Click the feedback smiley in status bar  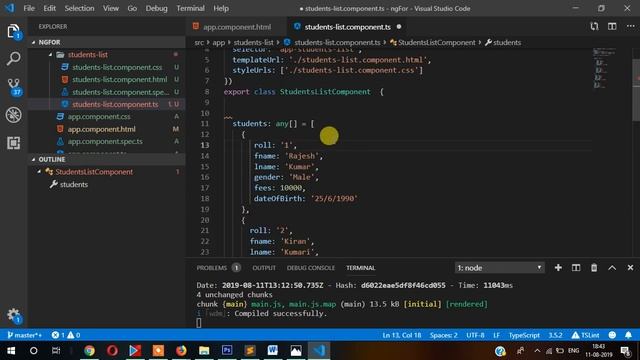612,335
